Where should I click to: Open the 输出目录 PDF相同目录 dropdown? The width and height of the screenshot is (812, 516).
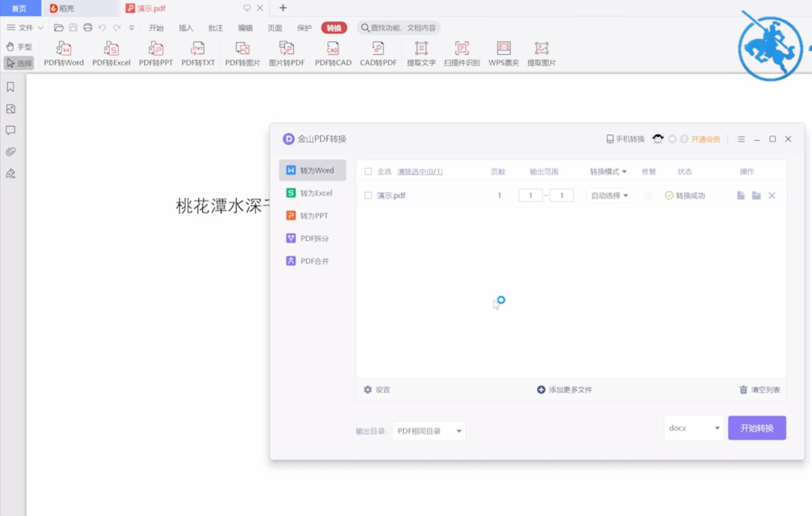click(x=429, y=431)
